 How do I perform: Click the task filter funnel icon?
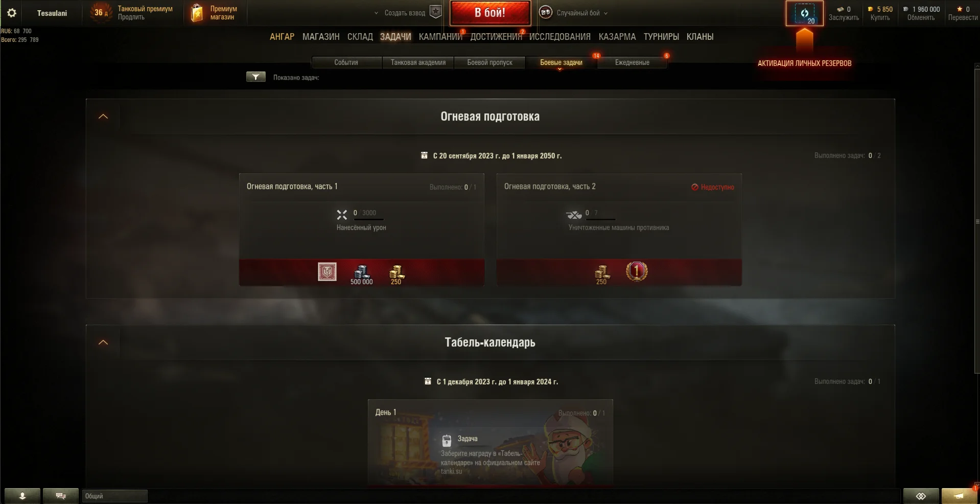click(x=255, y=77)
